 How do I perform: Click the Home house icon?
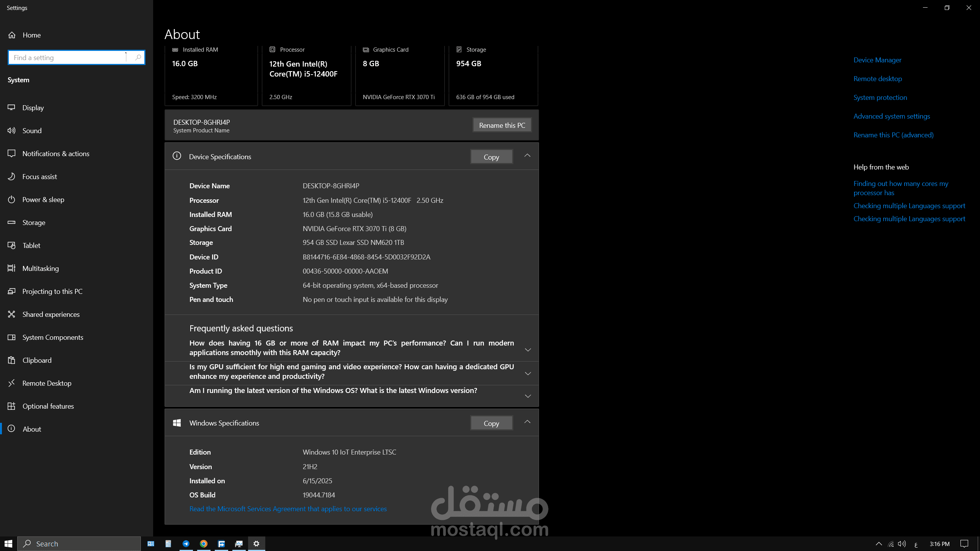click(12, 35)
